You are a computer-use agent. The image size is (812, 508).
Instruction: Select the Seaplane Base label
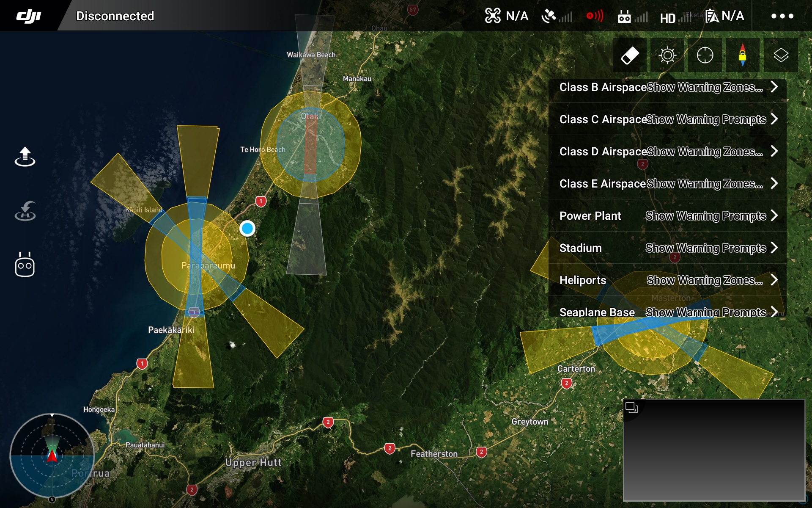coord(597,312)
